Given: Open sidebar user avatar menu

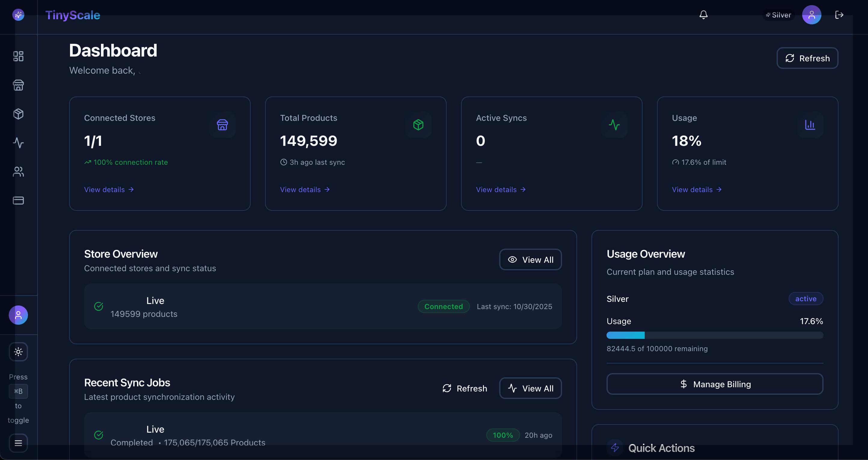Looking at the screenshot, I should (18, 315).
